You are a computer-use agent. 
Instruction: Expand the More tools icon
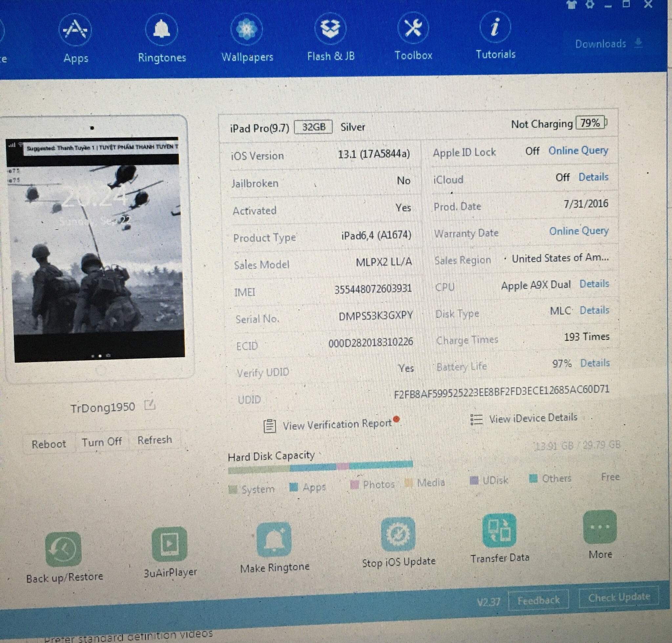(600, 527)
